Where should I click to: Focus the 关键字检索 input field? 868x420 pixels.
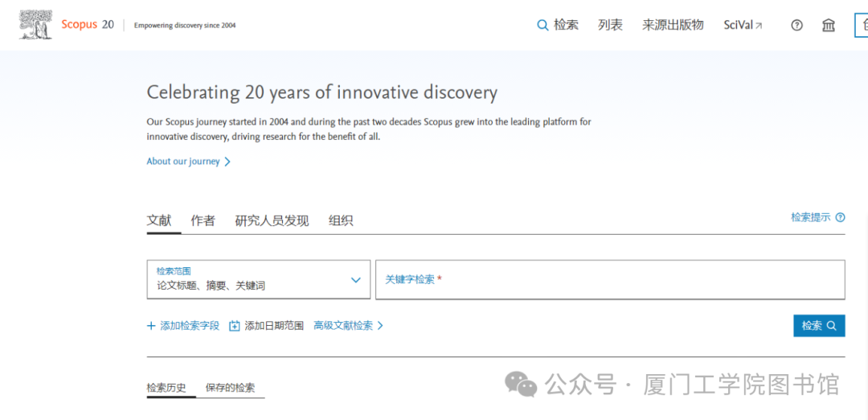click(x=610, y=279)
